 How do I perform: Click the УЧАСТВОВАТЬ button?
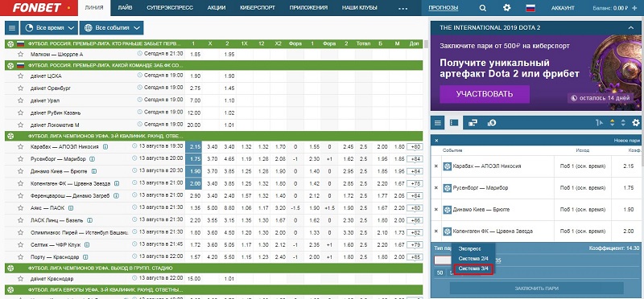[x=485, y=94]
